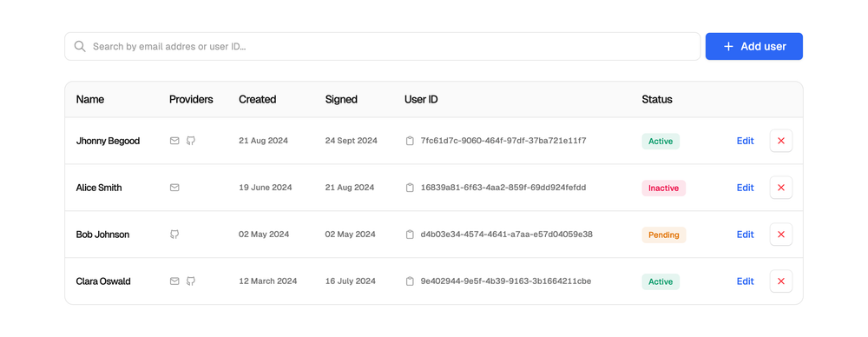Viewport: 868px width, 337px height.
Task: Delete Bob Johnson with red X button
Action: [x=781, y=235]
